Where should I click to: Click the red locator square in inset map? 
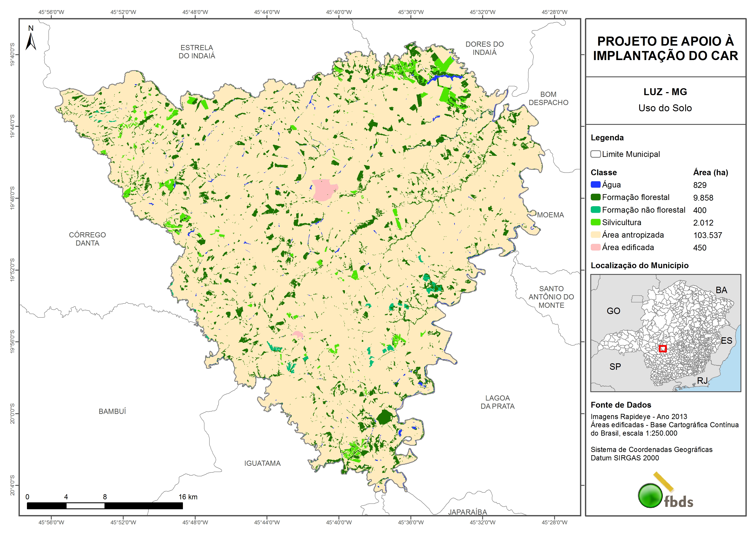pyautogui.click(x=663, y=348)
